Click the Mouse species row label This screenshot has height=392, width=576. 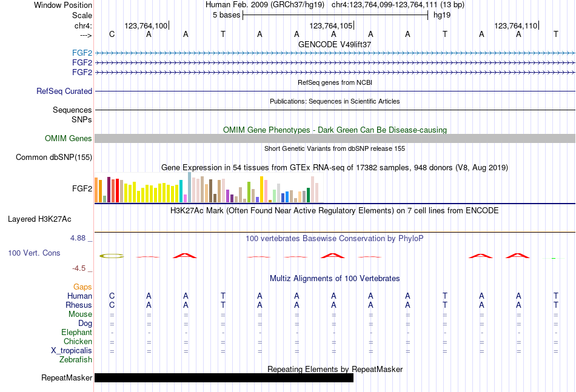click(80, 314)
